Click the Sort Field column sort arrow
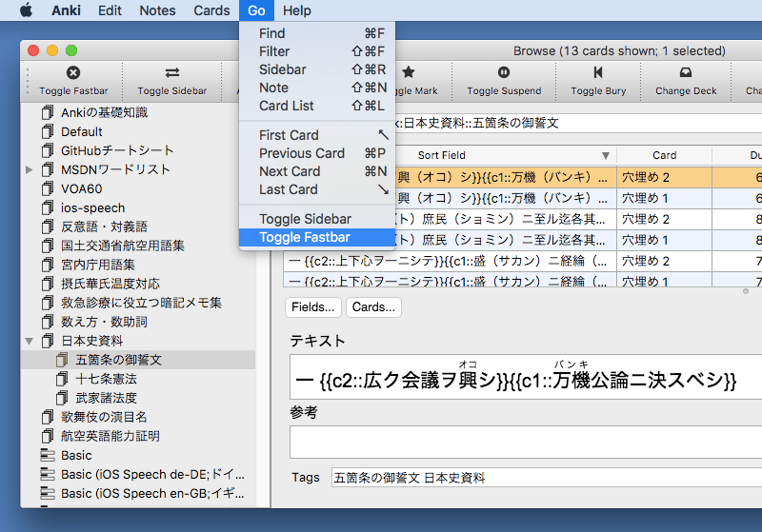The width and height of the screenshot is (762, 532). click(606, 156)
